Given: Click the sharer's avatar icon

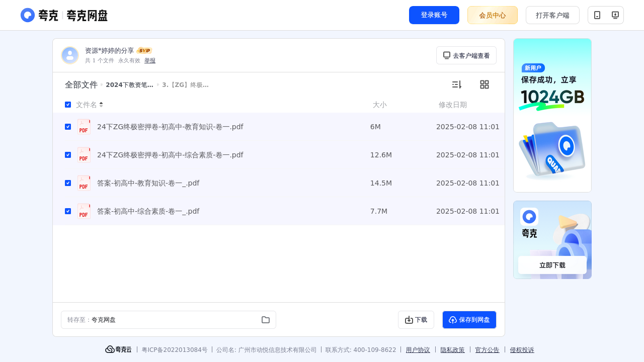Looking at the screenshot, I should click(70, 55).
